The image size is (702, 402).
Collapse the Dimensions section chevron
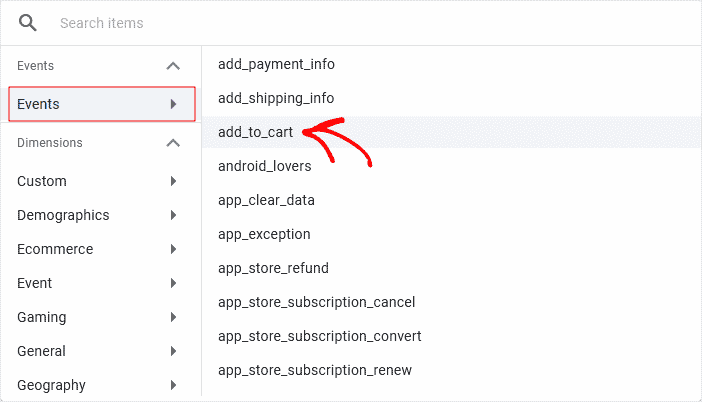(173, 143)
